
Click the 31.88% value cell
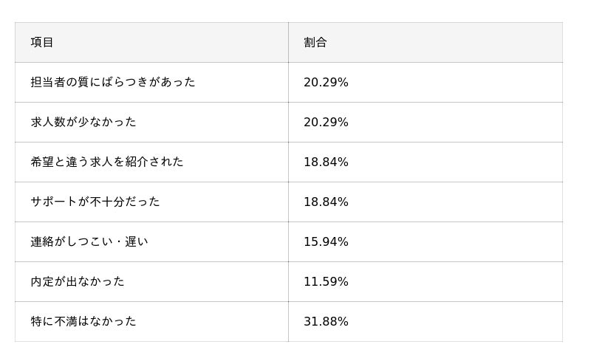click(326, 321)
